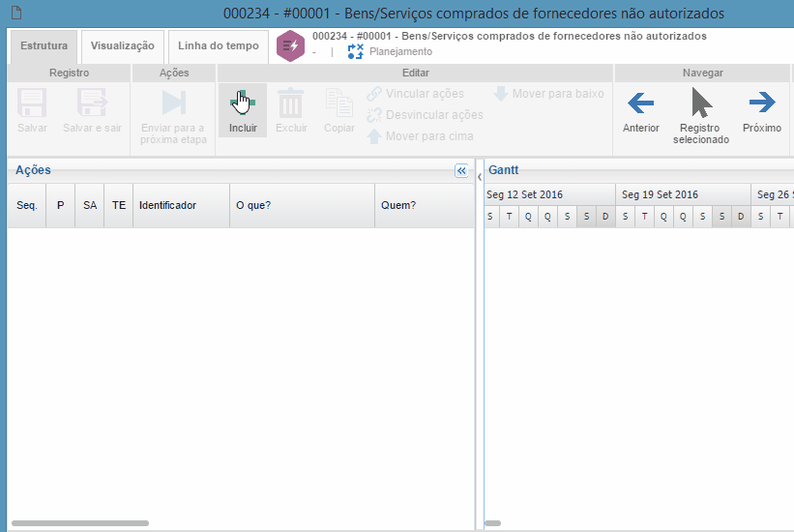Go to the Próximo record arrow
Screen dimensions: 794x532
coord(762,103)
